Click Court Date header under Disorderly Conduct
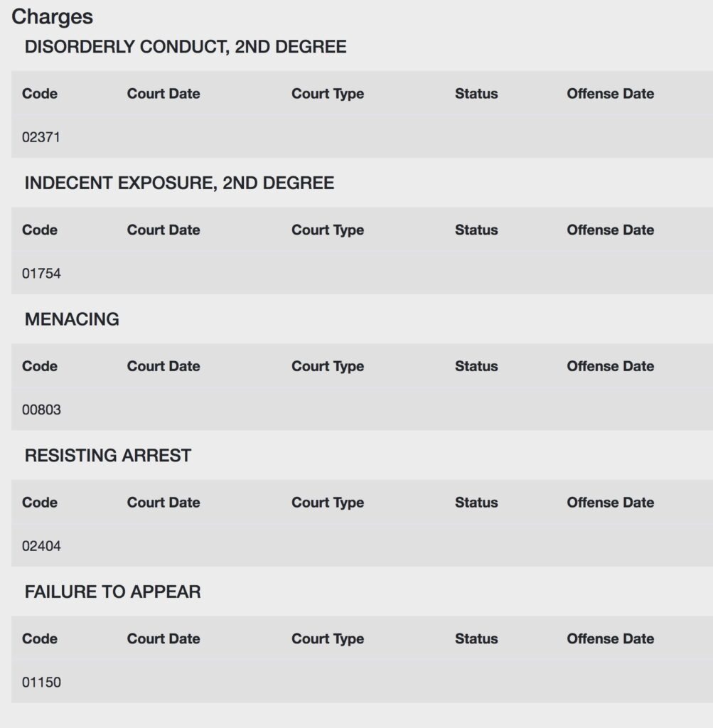 coord(163,94)
